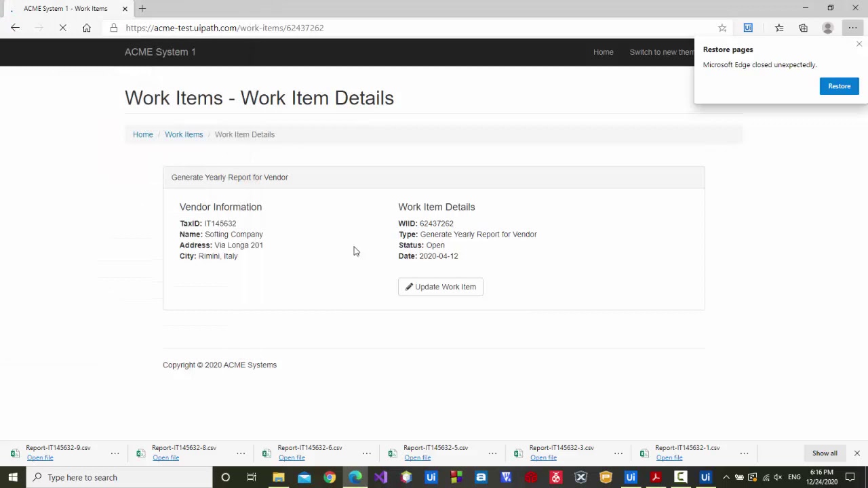Select the WIID value 62437262
This screenshot has width=868, height=488.
coord(437,224)
